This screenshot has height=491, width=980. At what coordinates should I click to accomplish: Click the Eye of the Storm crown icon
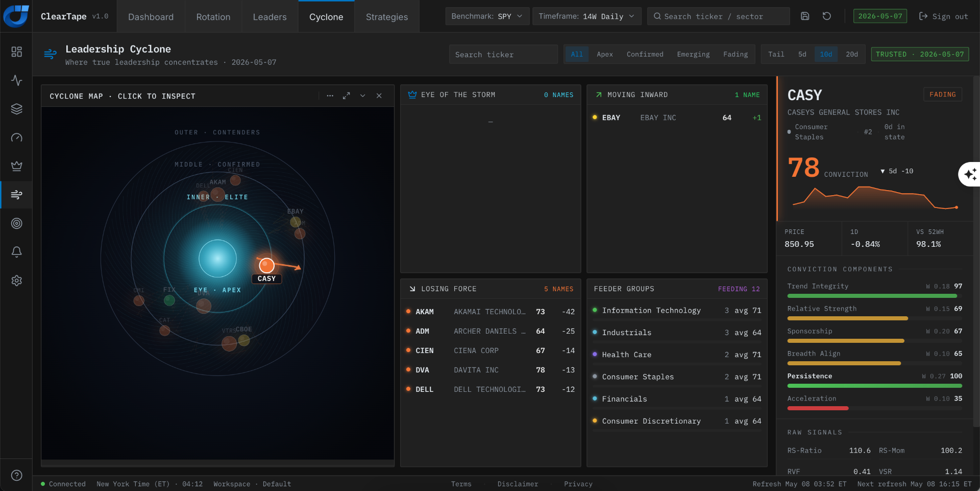(412, 95)
